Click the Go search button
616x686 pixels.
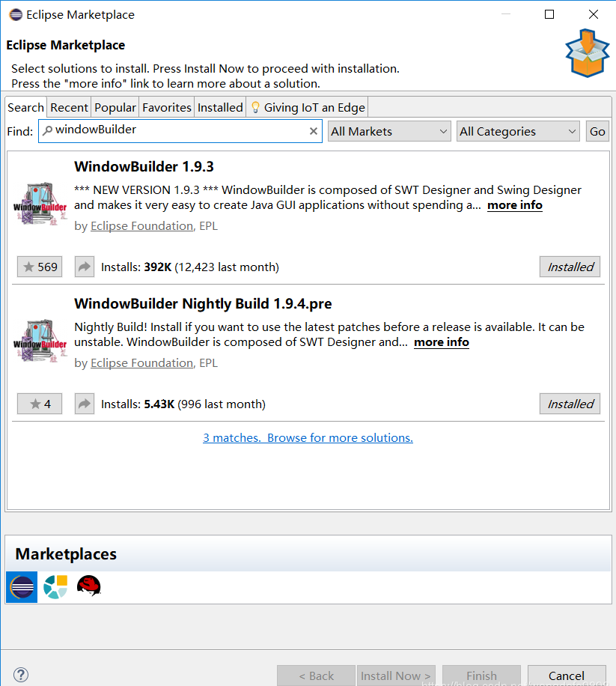(x=597, y=131)
